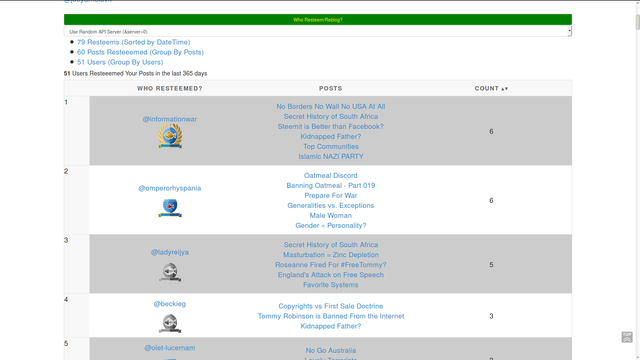Click the @beckieg avatar badge
This screenshot has height=360, width=640.
pyautogui.click(x=170, y=323)
